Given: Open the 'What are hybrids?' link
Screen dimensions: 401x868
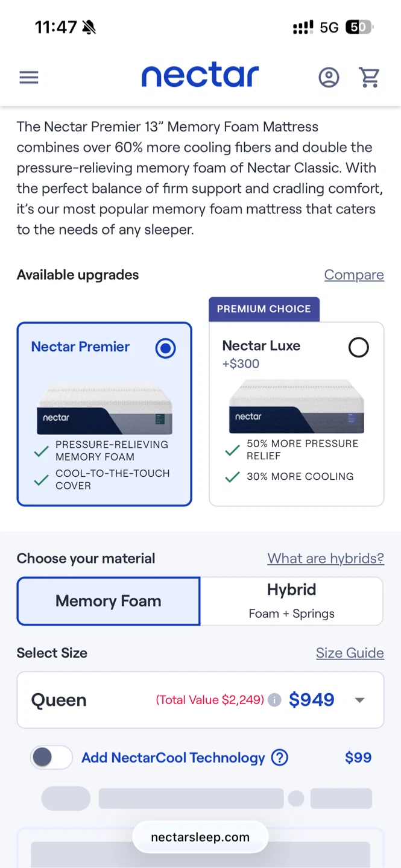Looking at the screenshot, I should pos(326,559).
